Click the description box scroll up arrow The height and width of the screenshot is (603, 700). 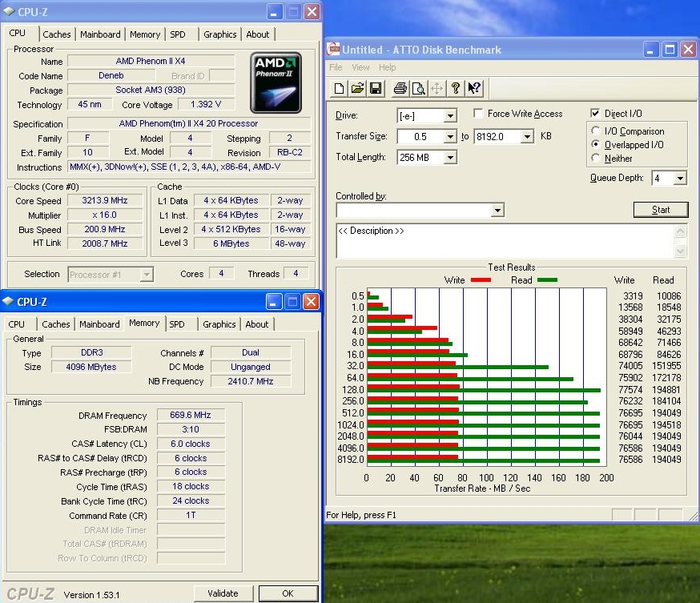[x=680, y=231]
